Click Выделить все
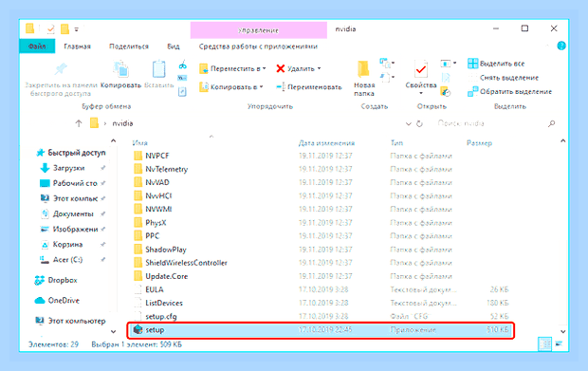 [496, 64]
